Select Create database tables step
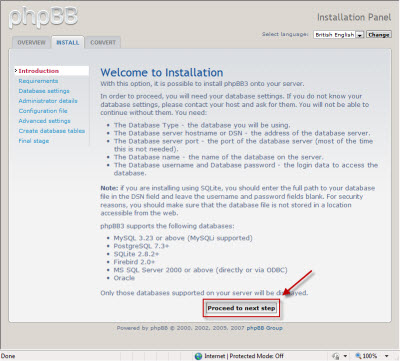Screen dimensions: 400x361 click(x=52, y=131)
